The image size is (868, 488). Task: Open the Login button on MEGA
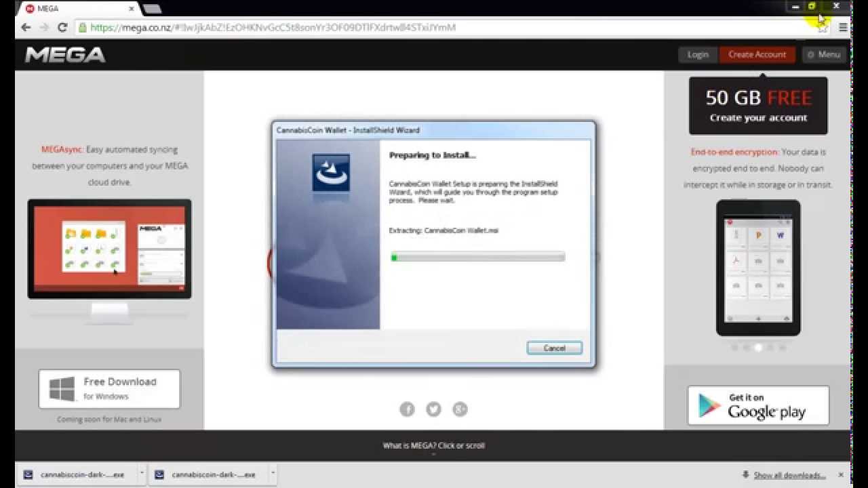(x=698, y=55)
